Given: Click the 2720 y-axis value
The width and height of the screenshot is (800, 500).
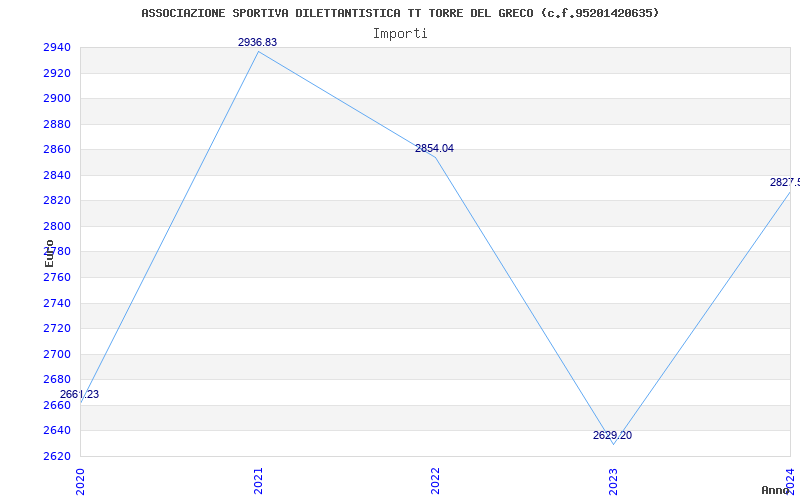Looking at the screenshot, I should [x=57, y=329].
